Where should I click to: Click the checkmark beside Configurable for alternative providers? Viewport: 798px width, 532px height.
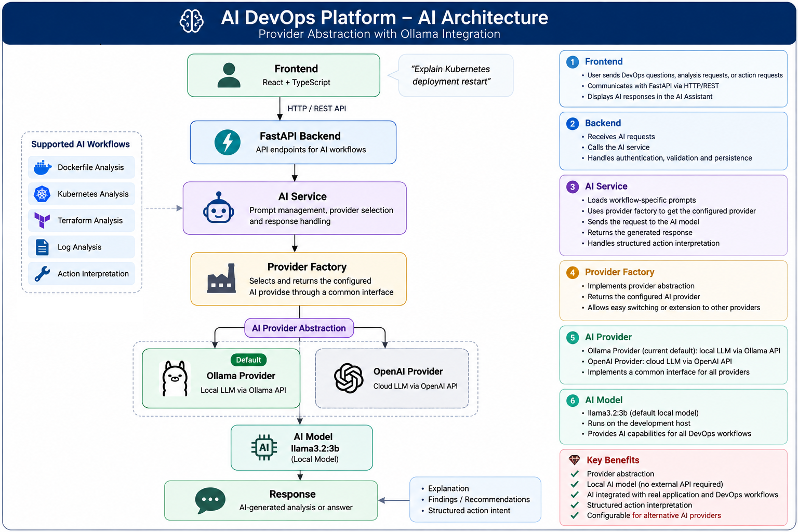pyautogui.click(x=575, y=515)
